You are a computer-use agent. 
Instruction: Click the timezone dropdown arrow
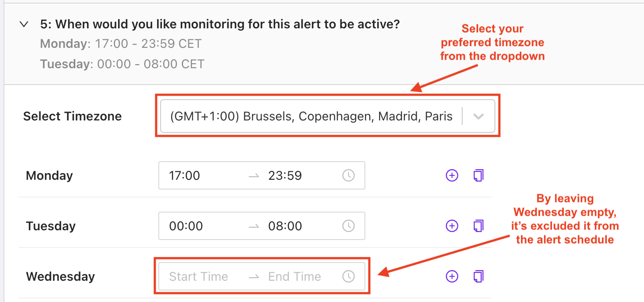478,116
